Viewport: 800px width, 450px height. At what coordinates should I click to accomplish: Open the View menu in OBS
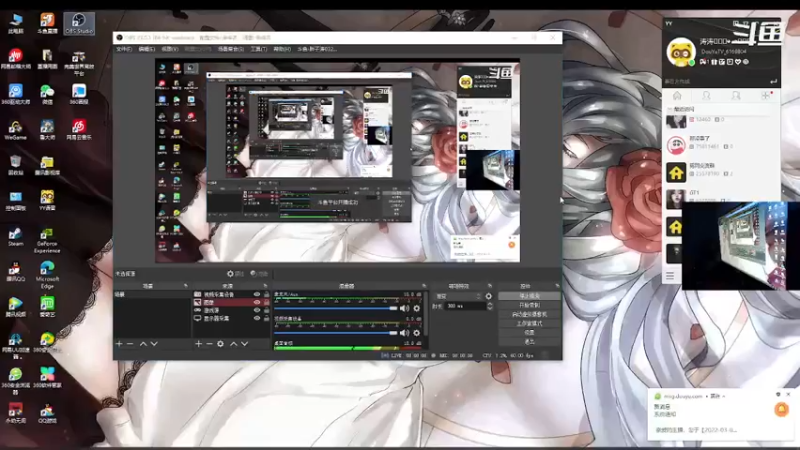(x=170, y=49)
